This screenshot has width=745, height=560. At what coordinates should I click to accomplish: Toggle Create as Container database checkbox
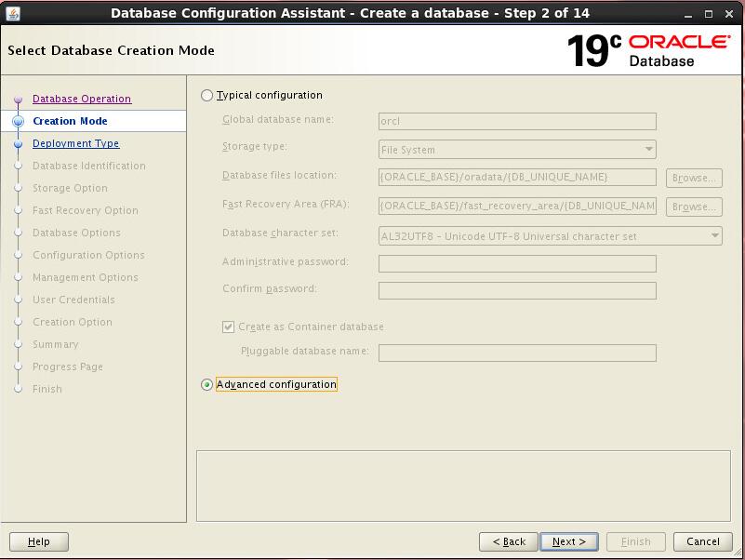229,327
